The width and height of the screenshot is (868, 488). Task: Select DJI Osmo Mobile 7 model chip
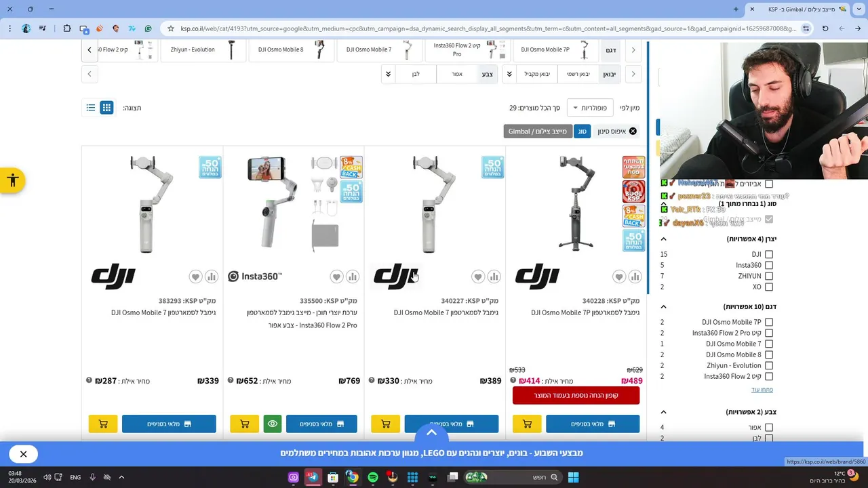click(x=380, y=49)
